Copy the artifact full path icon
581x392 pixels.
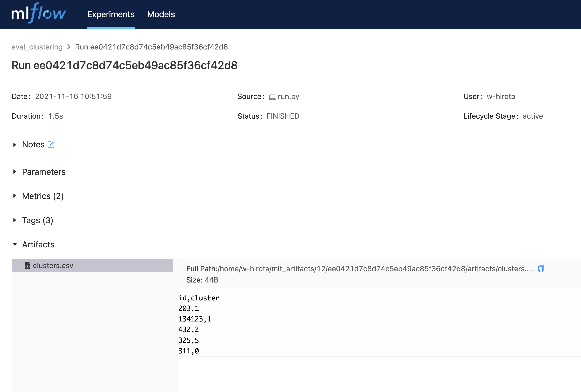point(541,269)
